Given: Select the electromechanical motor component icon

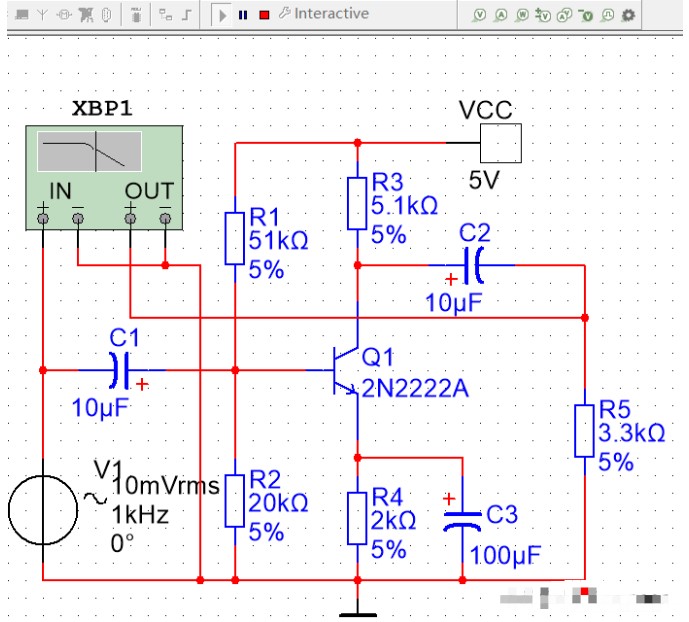Looking at the screenshot, I should [x=64, y=15].
